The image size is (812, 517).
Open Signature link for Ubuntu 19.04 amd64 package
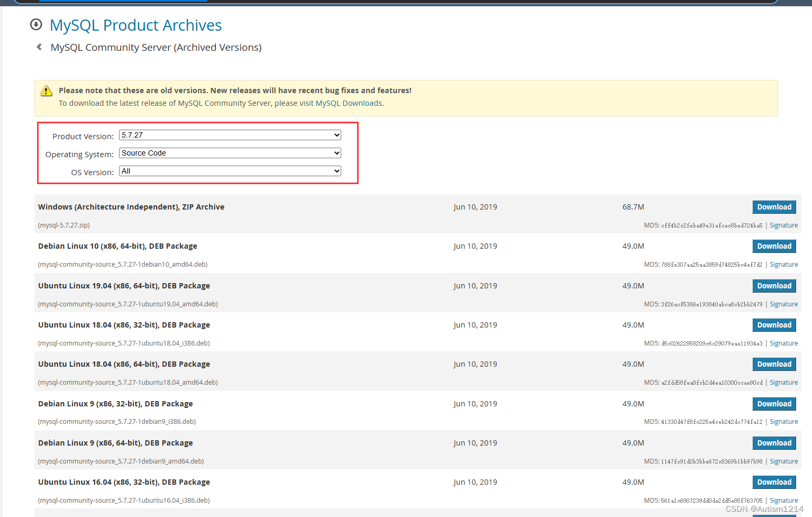[x=783, y=304]
